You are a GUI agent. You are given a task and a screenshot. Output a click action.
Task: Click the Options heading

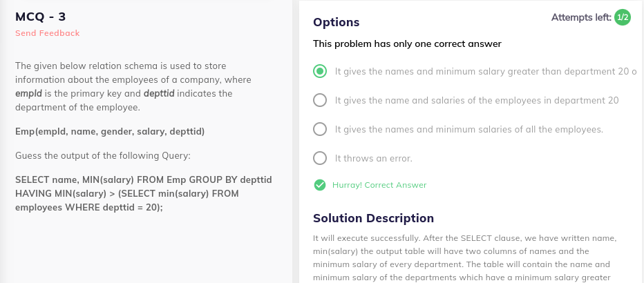(x=336, y=22)
